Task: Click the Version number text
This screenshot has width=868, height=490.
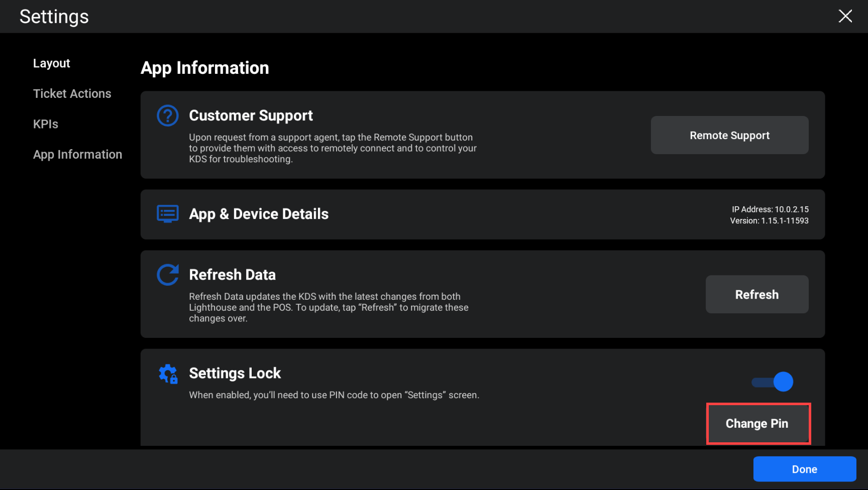Action: [x=769, y=221]
